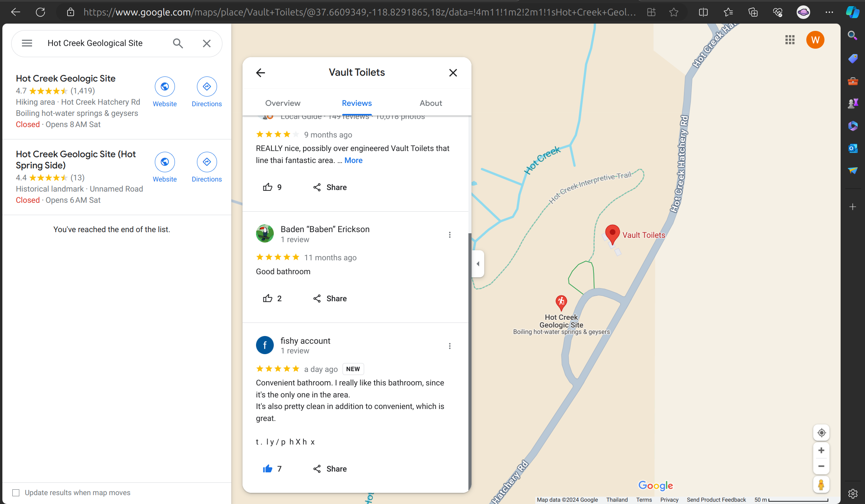Share the 9 months ago review
This screenshot has height=504, width=865.
click(330, 187)
